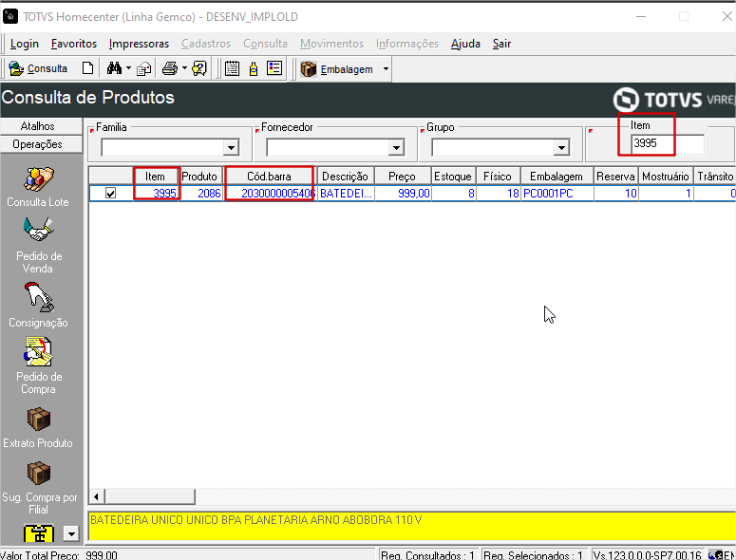Open the Cadastros menu

pyautogui.click(x=206, y=44)
